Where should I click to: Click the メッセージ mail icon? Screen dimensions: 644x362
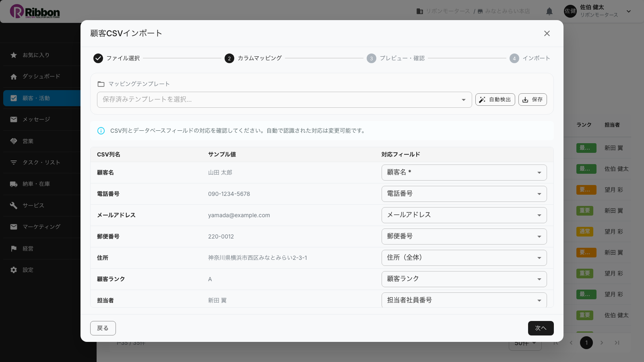pos(14,119)
